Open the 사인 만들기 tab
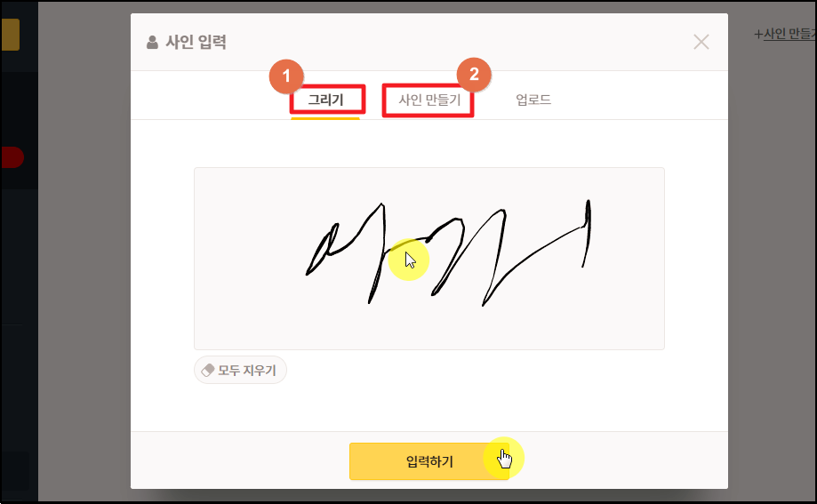 429,100
